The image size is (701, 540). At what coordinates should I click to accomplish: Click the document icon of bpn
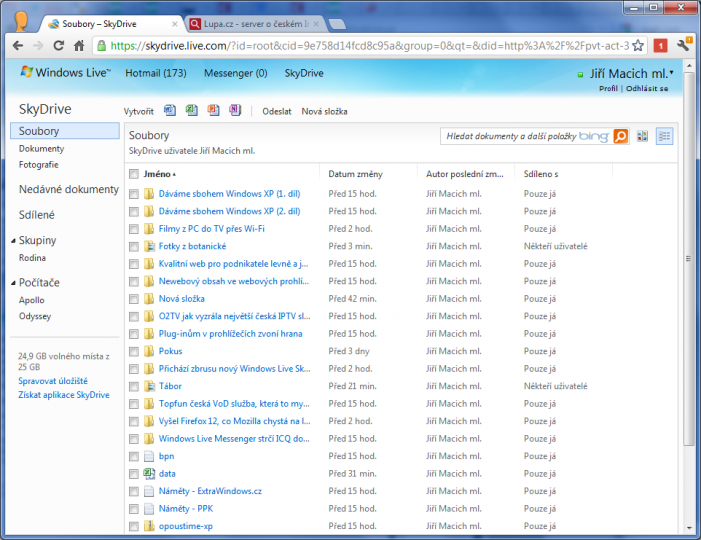pos(149,456)
